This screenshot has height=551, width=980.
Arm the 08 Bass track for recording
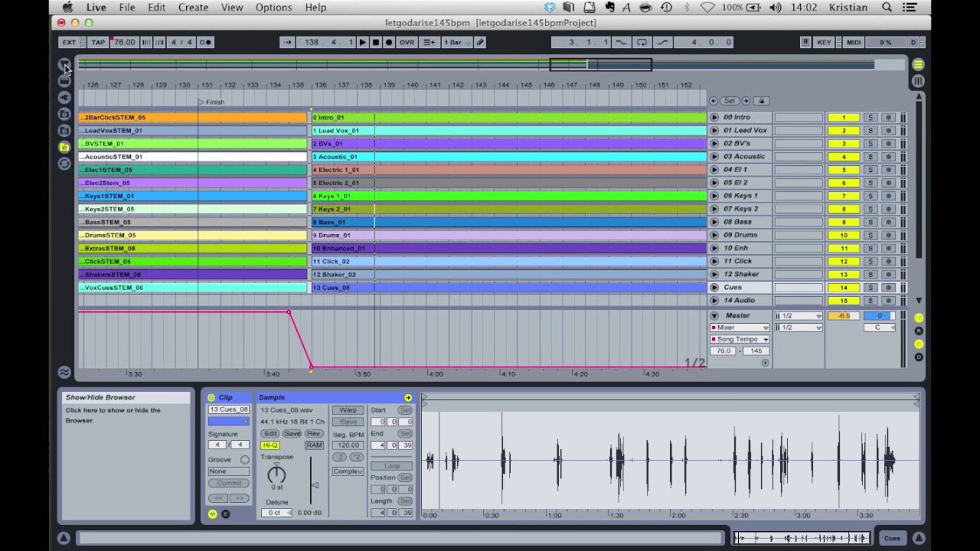888,222
